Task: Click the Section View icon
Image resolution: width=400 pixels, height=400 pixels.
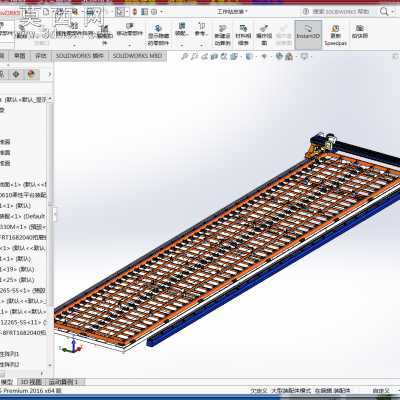Action: coord(214,57)
